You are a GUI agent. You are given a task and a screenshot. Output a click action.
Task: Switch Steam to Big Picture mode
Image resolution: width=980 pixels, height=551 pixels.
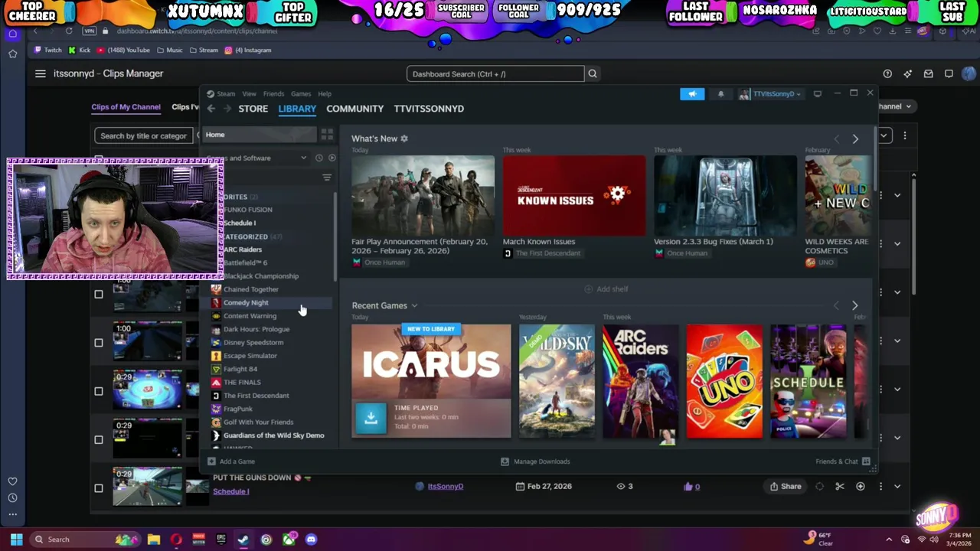pos(818,93)
